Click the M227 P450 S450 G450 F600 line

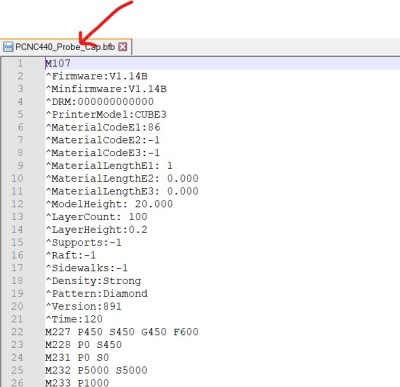point(122,332)
